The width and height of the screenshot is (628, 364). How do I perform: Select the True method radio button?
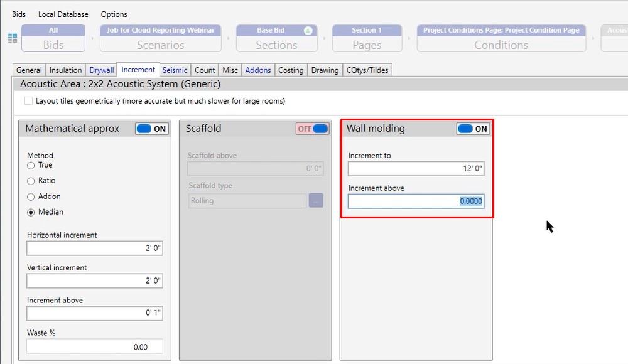31,165
